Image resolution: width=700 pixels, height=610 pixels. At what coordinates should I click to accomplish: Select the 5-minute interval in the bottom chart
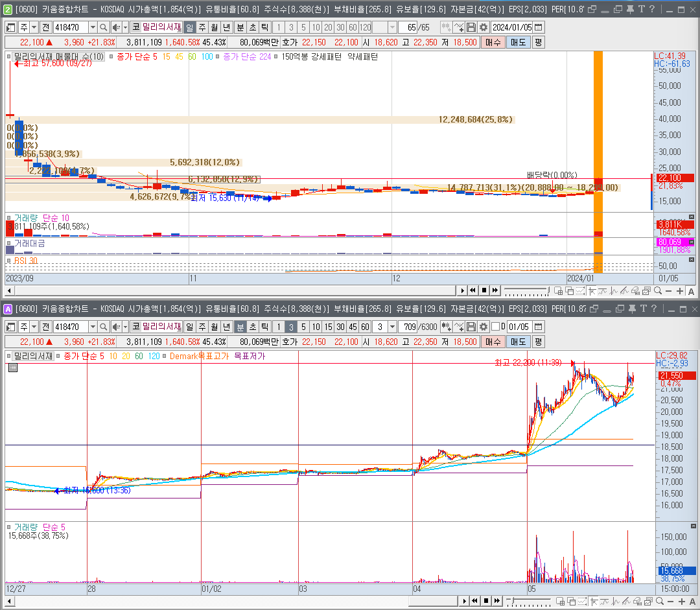coord(303,327)
